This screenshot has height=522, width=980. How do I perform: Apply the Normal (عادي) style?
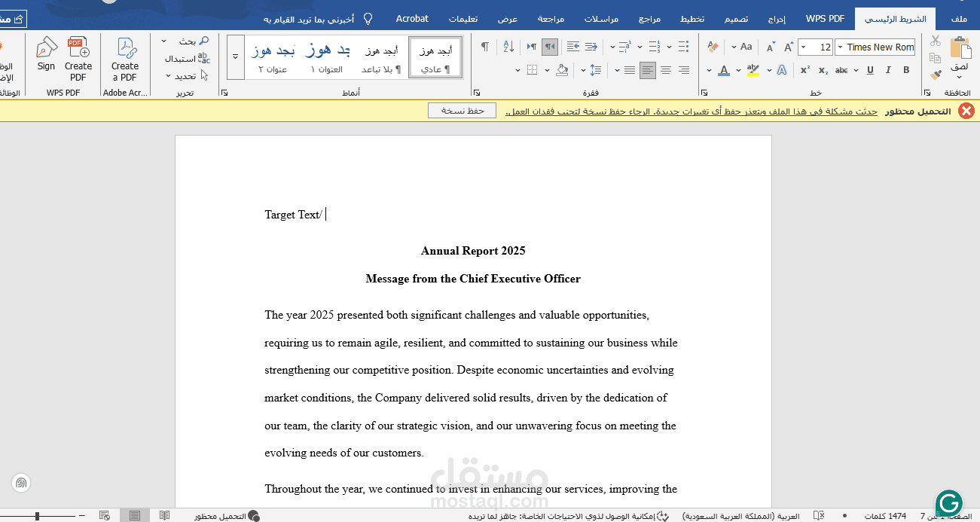435,57
